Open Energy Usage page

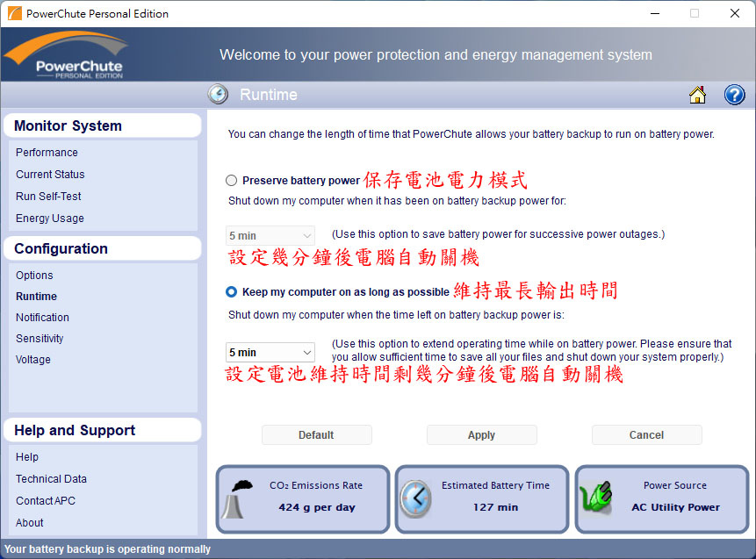coord(50,219)
